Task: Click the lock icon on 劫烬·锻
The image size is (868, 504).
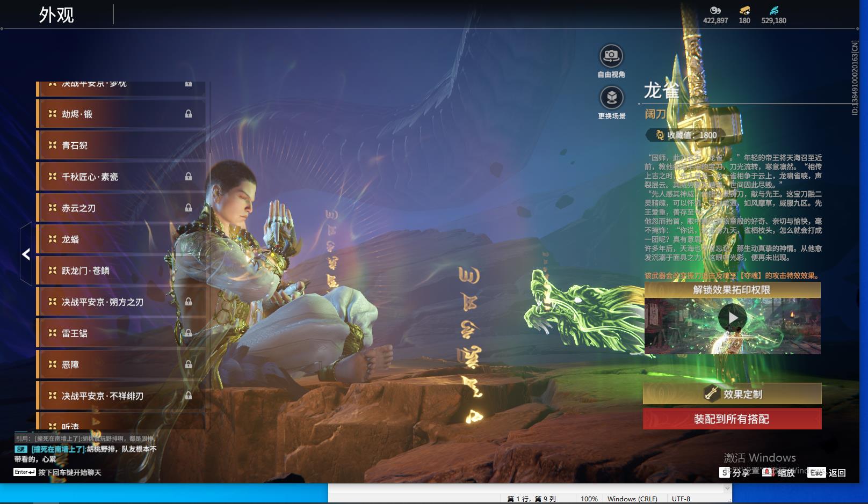Action: (189, 114)
